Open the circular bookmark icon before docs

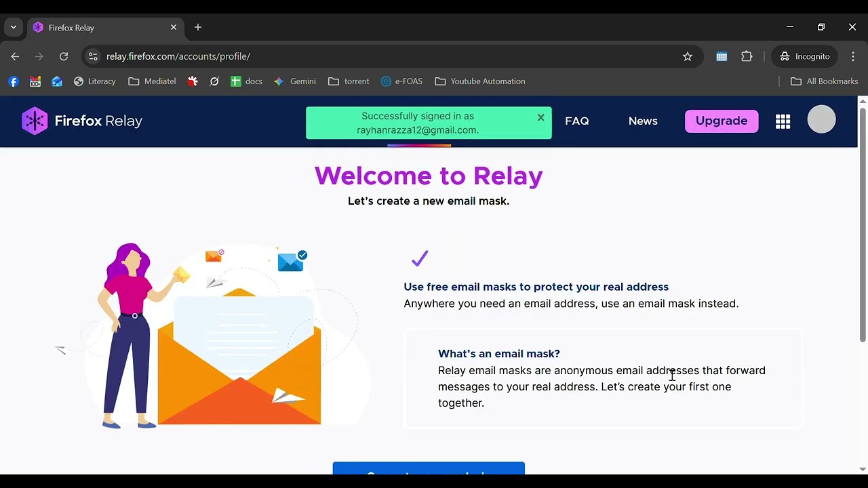[214, 81]
